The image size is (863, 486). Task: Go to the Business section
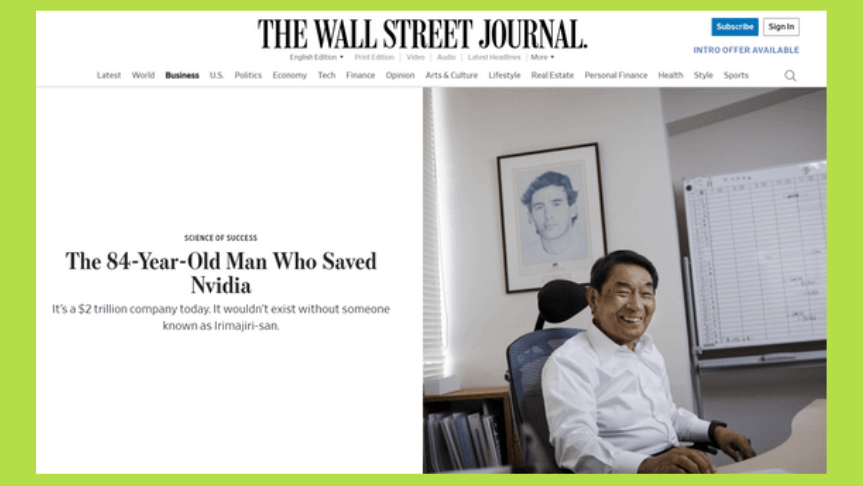pyautogui.click(x=182, y=75)
